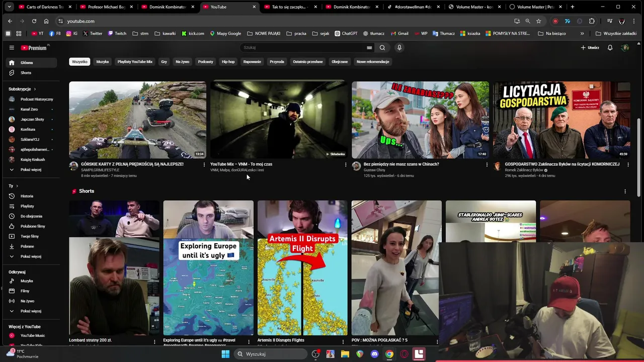Open Twoje filmy in the sidebar
This screenshot has width=644, height=362.
[x=30, y=236]
